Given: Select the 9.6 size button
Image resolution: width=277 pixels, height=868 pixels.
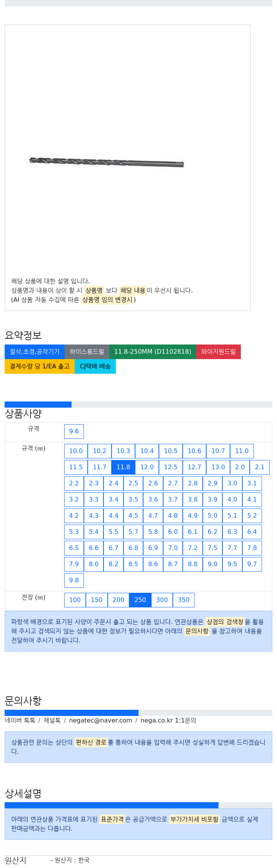Looking at the screenshot, I should coord(74,431).
